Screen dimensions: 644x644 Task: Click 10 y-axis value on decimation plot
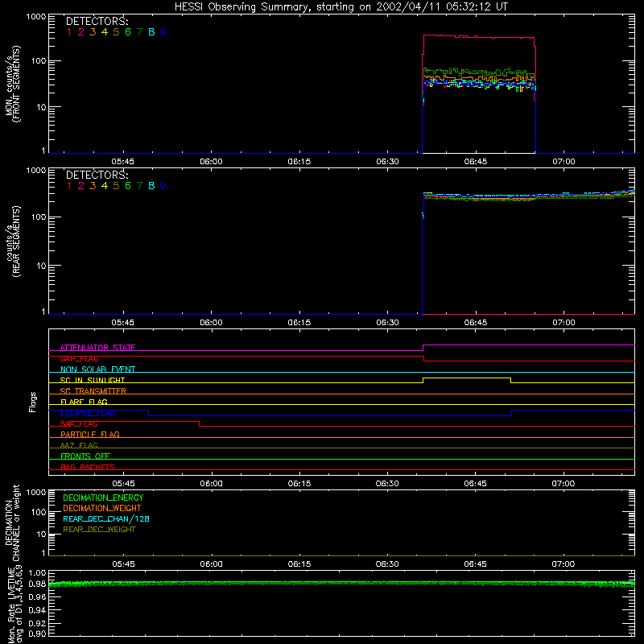[x=42, y=535]
